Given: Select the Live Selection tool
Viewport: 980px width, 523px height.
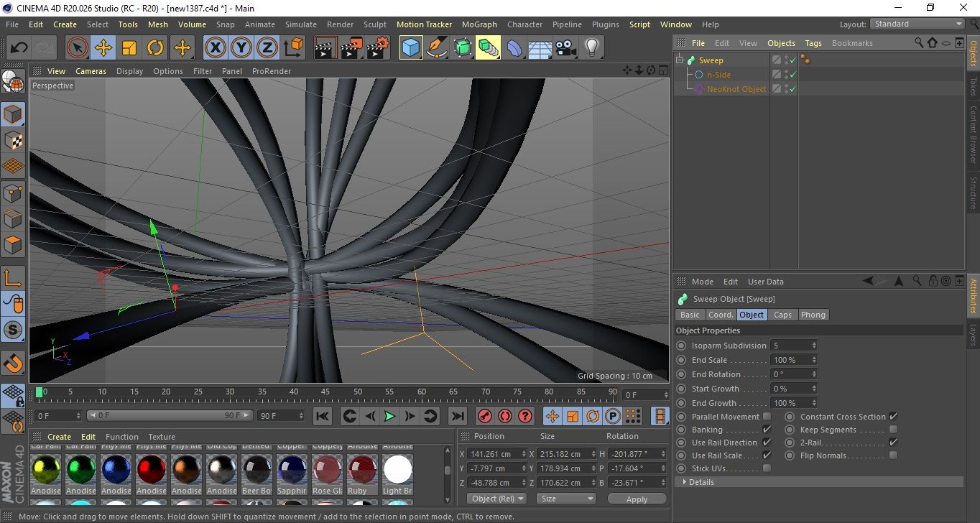Looking at the screenshot, I should (x=77, y=48).
